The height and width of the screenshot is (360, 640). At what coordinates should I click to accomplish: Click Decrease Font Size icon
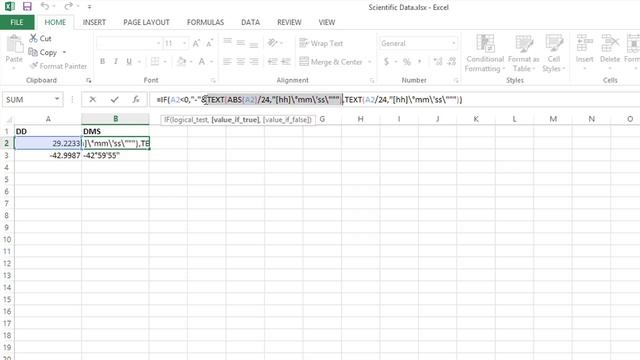pos(209,43)
